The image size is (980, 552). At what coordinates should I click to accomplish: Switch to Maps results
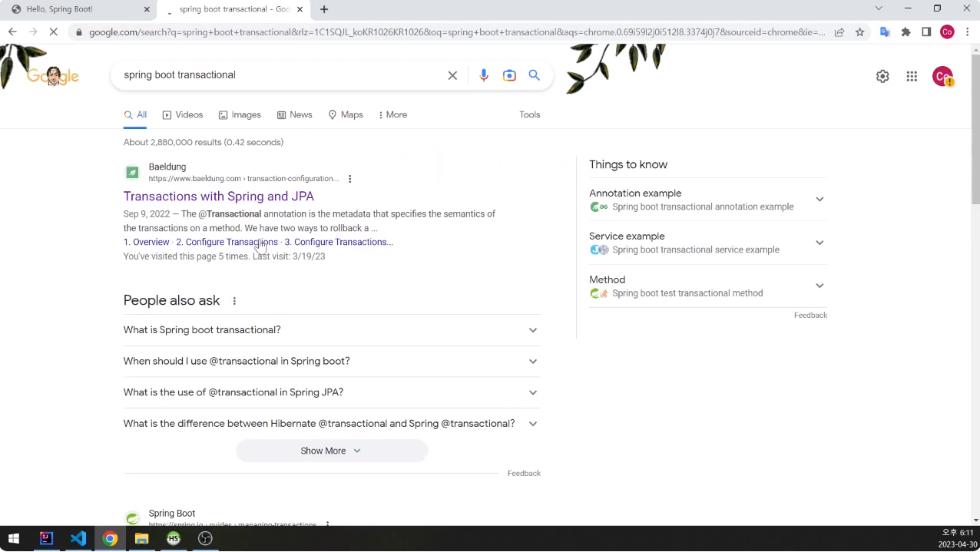coord(346,114)
